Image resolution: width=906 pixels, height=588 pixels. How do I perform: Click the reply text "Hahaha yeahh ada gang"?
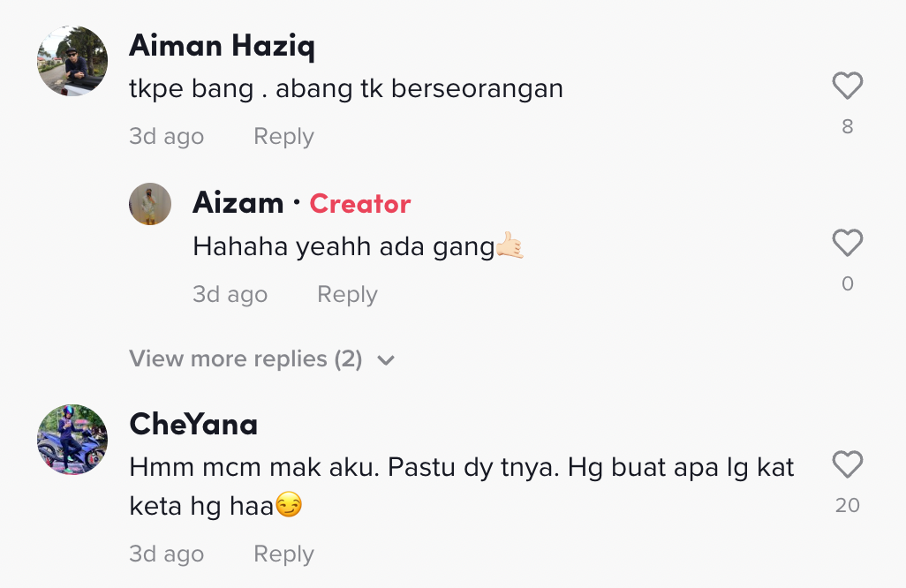pos(344,247)
